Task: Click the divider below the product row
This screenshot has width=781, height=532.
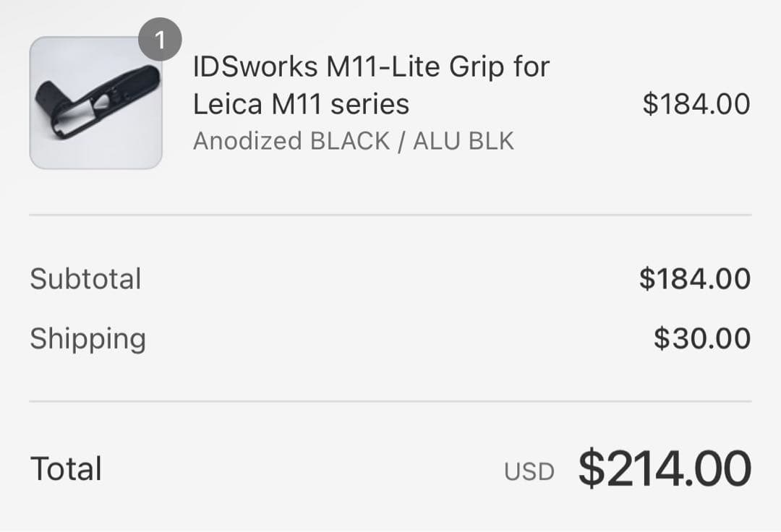Action: (390, 213)
